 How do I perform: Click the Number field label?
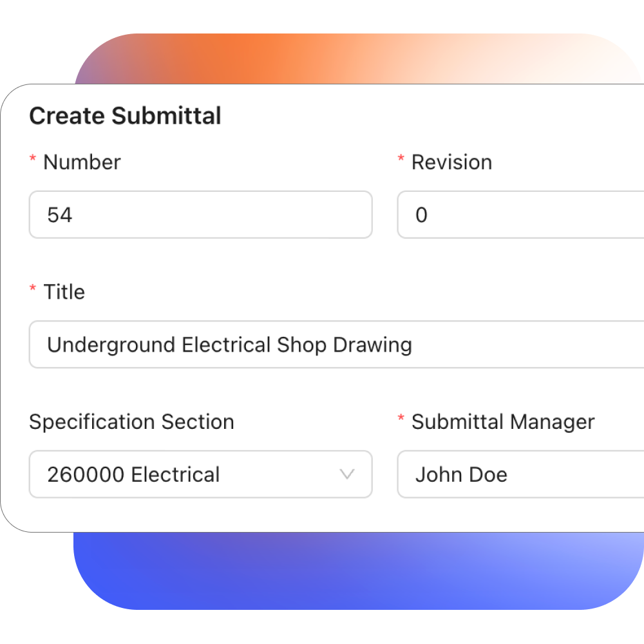tap(82, 162)
